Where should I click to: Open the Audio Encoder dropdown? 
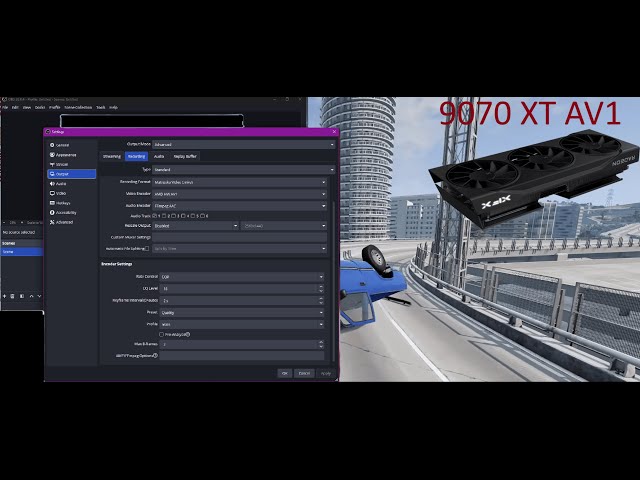(x=240, y=206)
